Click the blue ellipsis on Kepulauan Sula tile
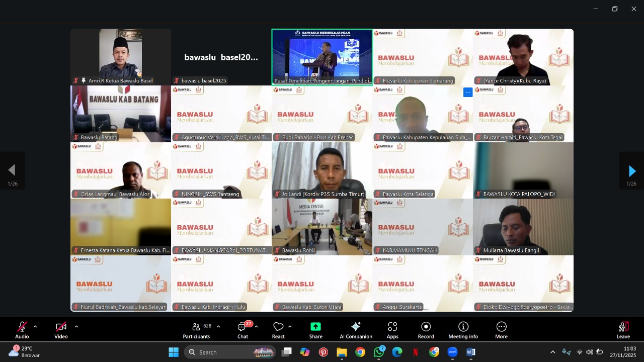 (468, 92)
